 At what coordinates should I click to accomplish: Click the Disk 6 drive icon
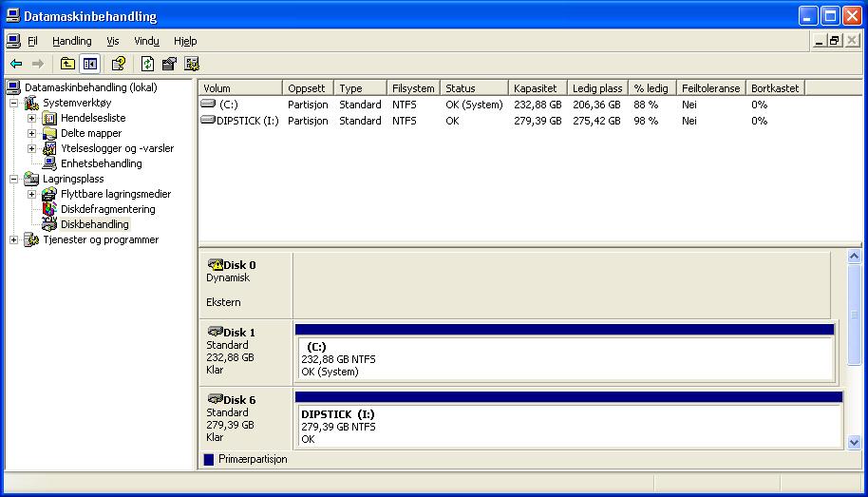(215, 399)
